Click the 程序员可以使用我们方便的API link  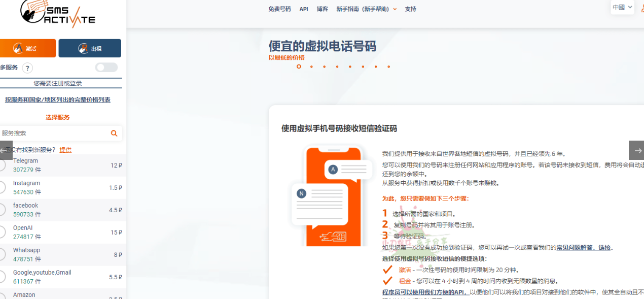click(425, 292)
